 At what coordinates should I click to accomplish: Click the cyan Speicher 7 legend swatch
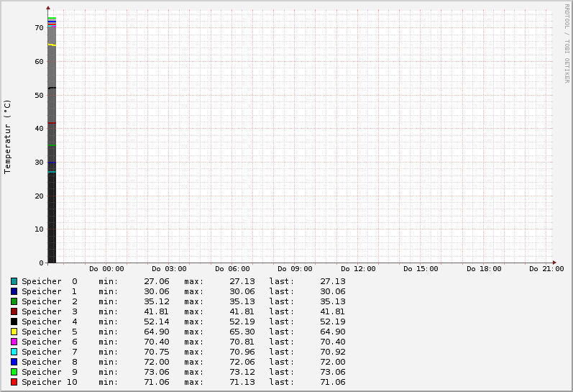click(x=14, y=352)
